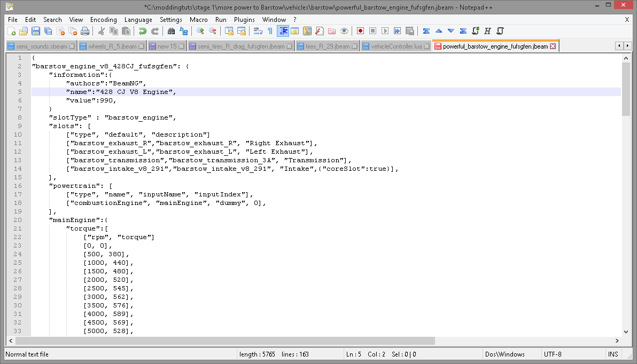Viewport: 637px width, 364px height.
Task: Open the Search menu
Action: [x=53, y=19]
